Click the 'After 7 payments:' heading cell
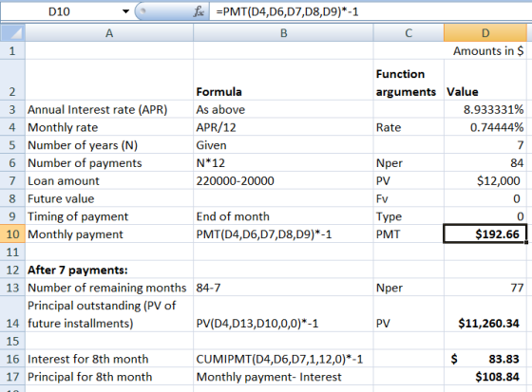The image size is (532, 392). (x=109, y=270)
